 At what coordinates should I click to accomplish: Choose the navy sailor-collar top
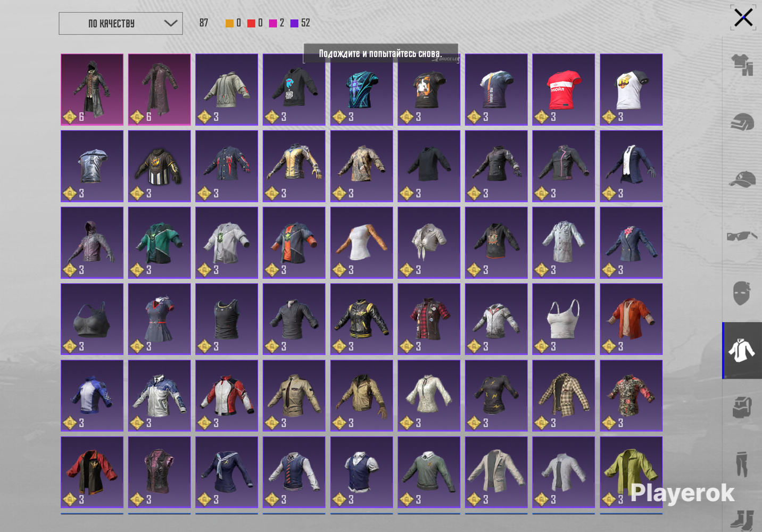coord(227,472)
